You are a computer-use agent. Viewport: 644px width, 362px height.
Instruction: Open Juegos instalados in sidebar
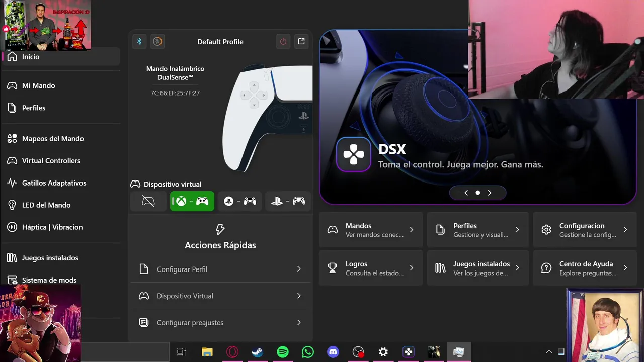[61, 257]
